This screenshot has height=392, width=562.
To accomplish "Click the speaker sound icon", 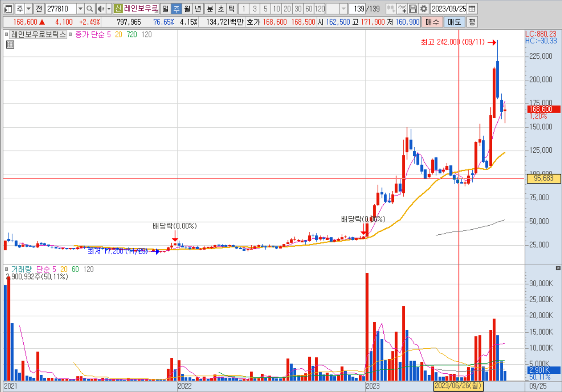I will 101,8.
